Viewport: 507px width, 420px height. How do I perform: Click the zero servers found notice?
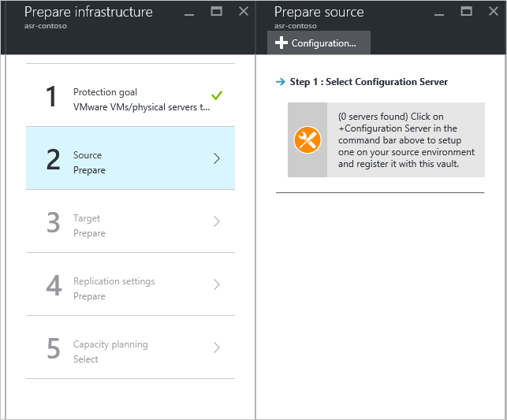coord(405,140)
